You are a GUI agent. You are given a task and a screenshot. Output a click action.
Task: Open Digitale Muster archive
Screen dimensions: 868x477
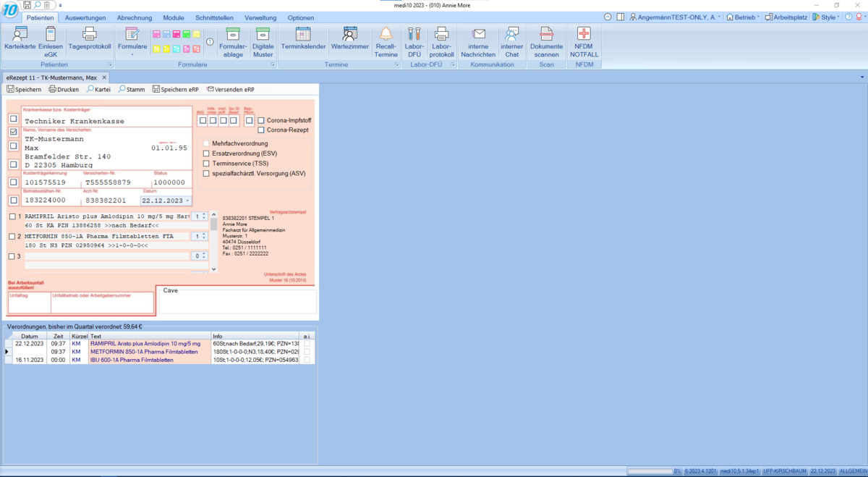pyautogui.click(x=263, y=41)
